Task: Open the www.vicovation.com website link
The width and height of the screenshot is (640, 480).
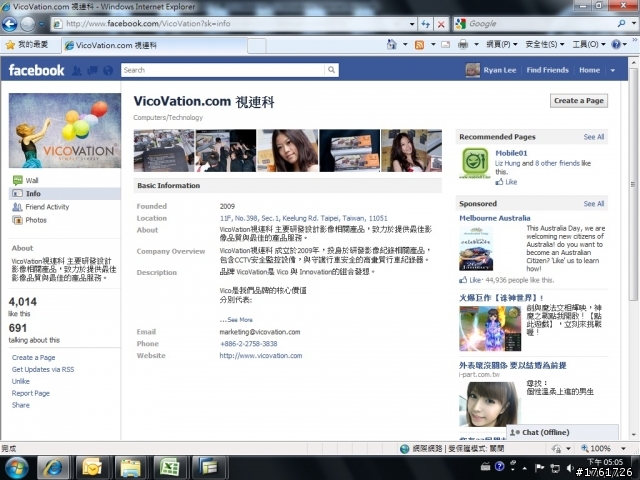Action: pyautogui.click(x=261, y=356)
